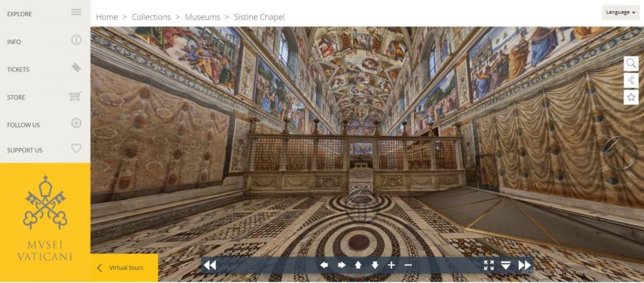Image resolution: width=644 pixels, height=283 pixels.
Task: Pan the panorama left with arrow
Action: [x=324, y=265]
